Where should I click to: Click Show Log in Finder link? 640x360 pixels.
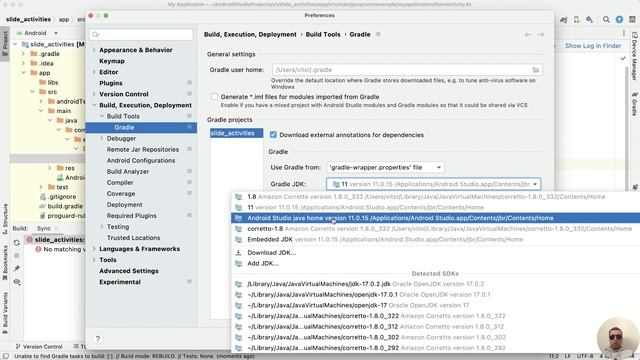click(593, 46)
